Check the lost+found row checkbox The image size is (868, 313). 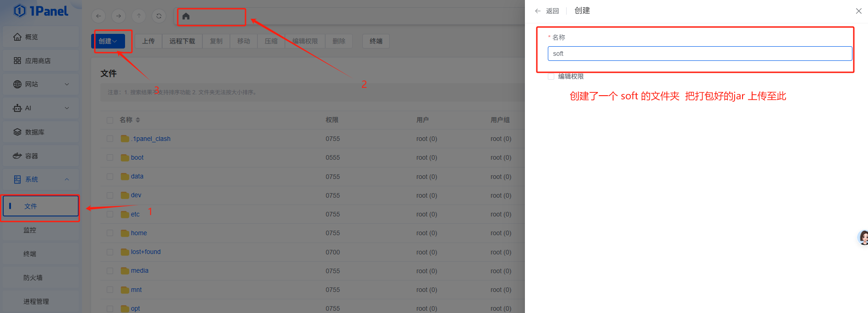coord(110,252)
